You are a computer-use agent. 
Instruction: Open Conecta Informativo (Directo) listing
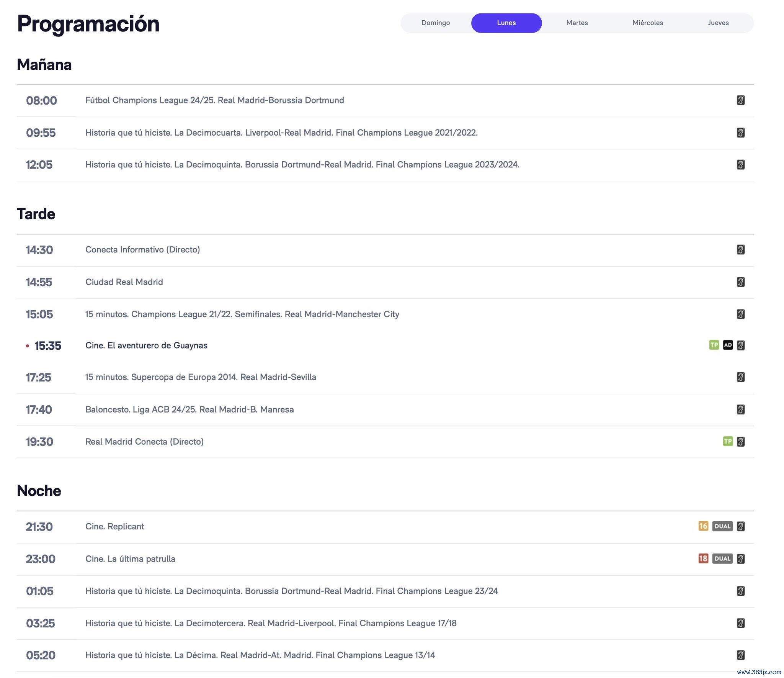pos(142,250)
